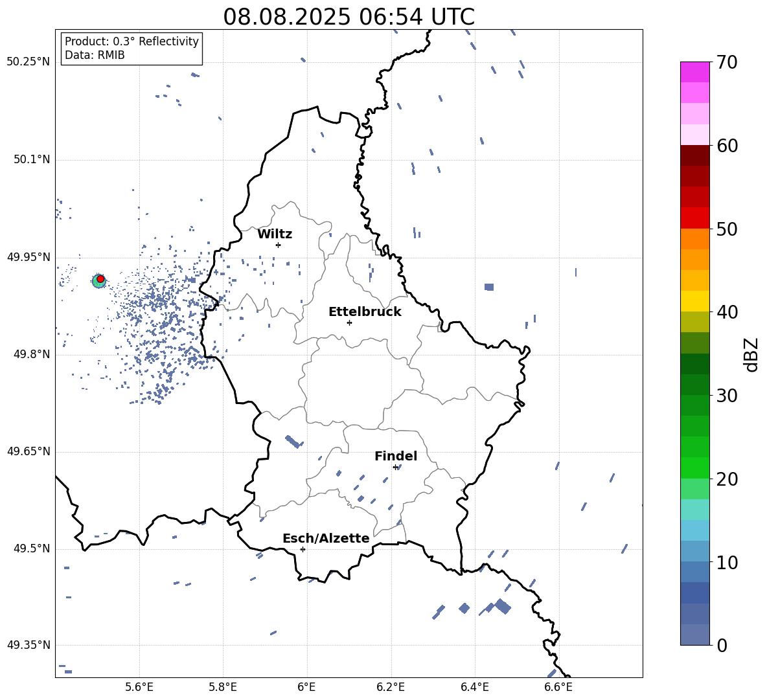Click the 70 value on the colorbar

[727, 62]
